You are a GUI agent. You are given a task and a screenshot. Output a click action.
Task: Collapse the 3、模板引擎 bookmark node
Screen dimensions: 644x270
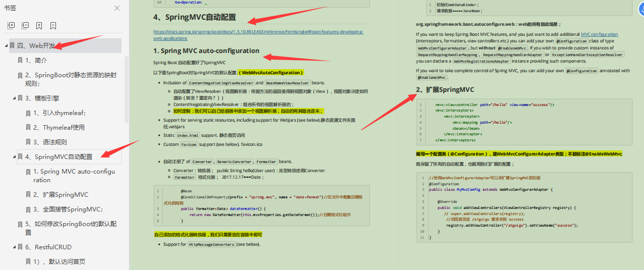coord(14,98)
